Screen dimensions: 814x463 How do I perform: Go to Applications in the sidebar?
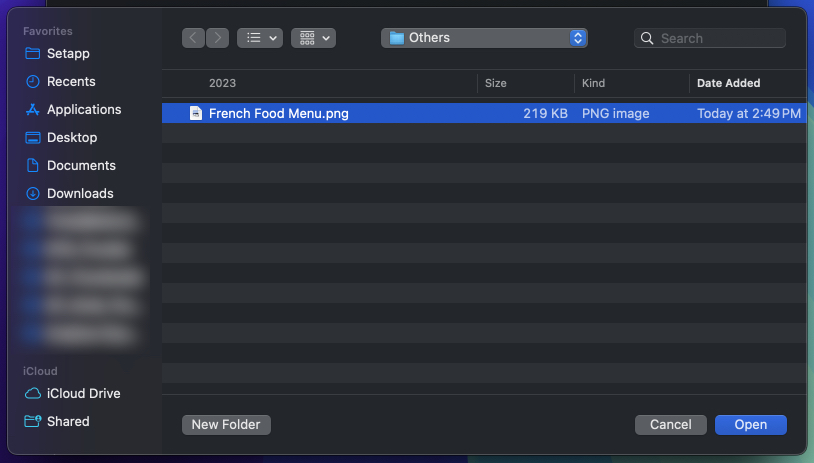click(x=84, y=109)
